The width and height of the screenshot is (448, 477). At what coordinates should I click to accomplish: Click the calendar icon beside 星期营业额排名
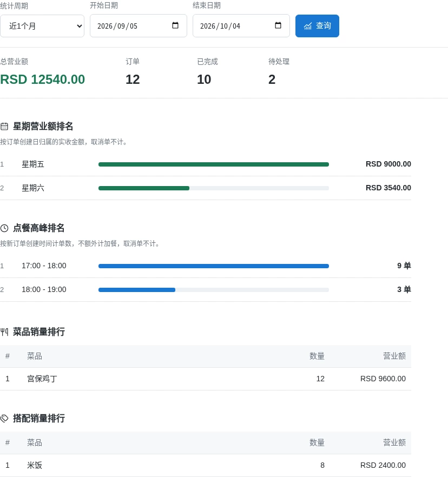tap(4, 127)
